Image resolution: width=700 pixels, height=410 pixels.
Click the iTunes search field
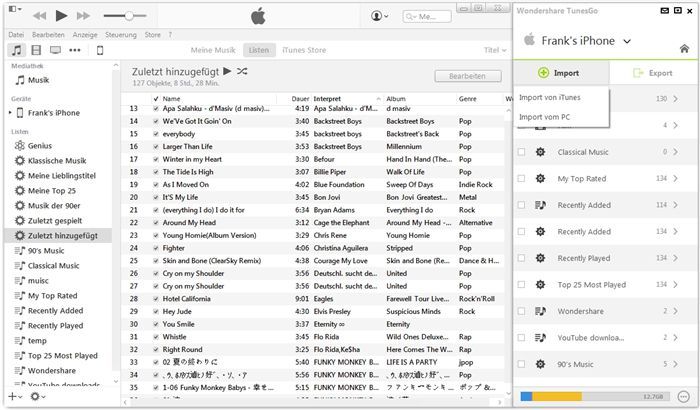coord(427,17)
